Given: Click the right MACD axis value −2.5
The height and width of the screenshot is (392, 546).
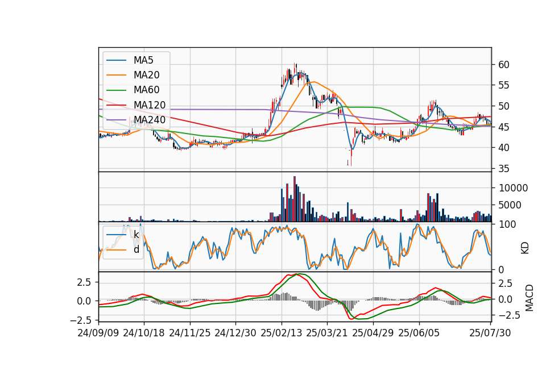Looking at the screenshot, I should (x=510, y=315).
